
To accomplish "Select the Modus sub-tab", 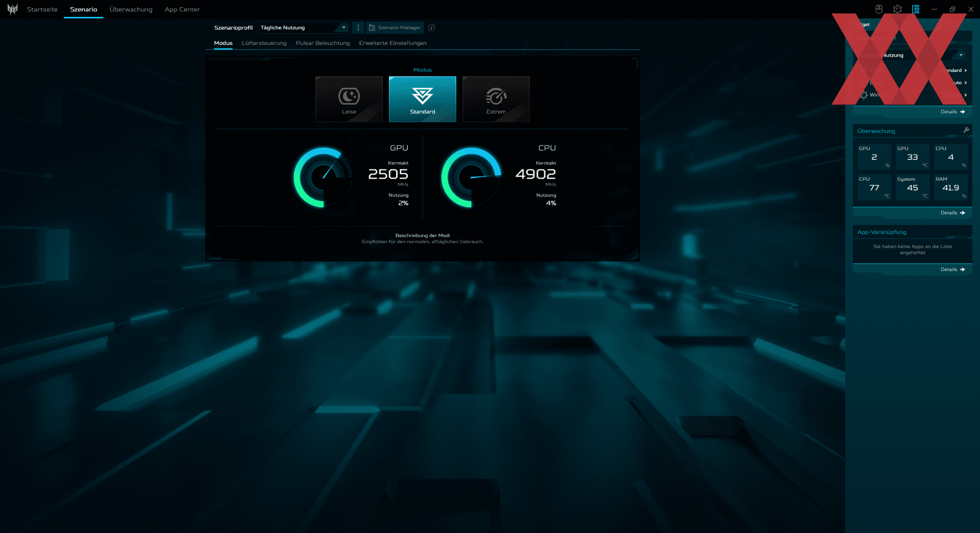I will point(223,43).
